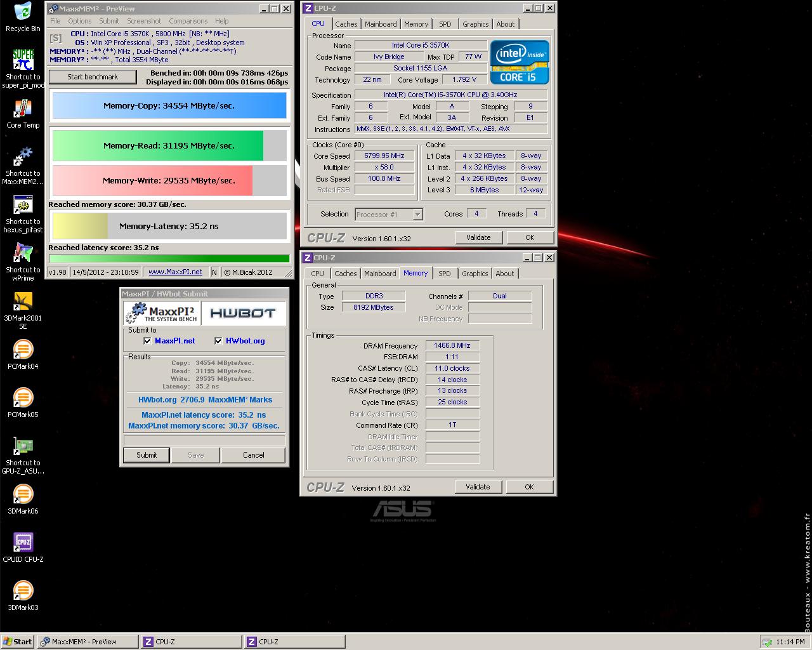Screen dimensions: 812x650
Task: Click Submit in HWbot Submit dialog
Action: coord(147,455)
